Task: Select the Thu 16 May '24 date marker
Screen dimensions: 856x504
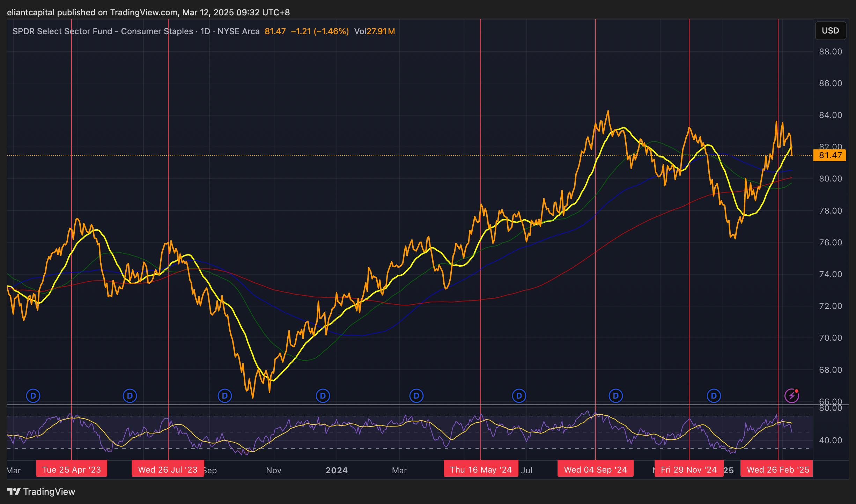Action: (x=481, y=470)
